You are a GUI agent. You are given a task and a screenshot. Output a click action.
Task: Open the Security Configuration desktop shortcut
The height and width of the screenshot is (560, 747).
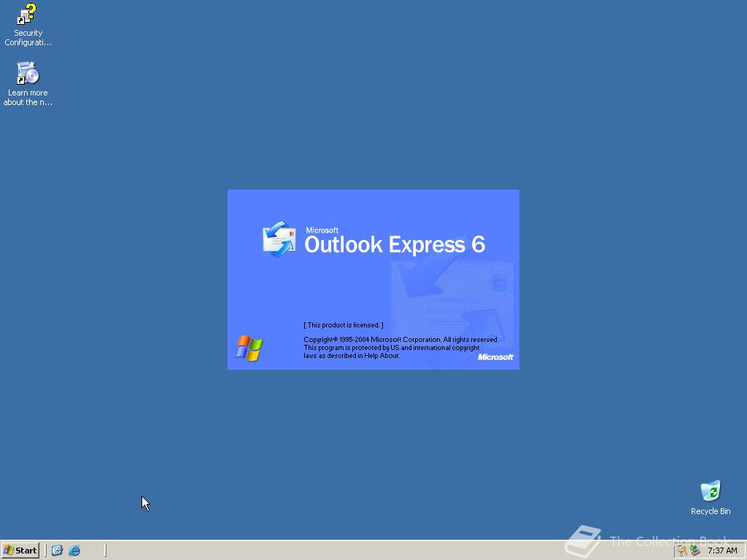point(27,25)
